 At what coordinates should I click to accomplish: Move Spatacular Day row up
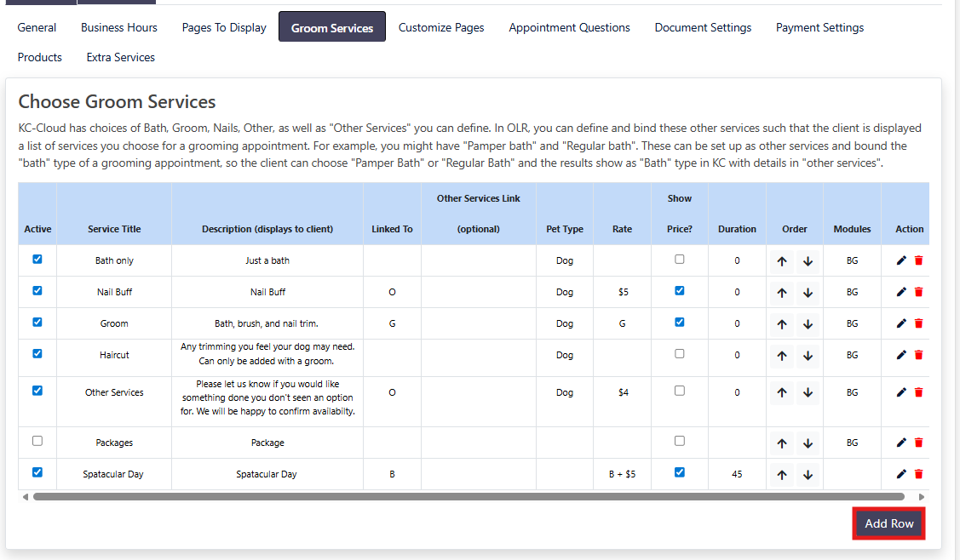tap(781, 475)
